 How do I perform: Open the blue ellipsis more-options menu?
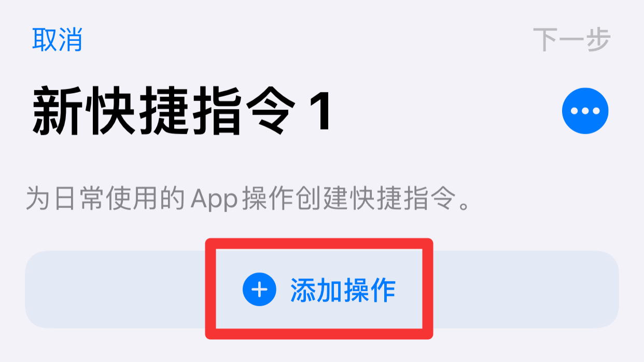pyautogui.click(x=585, y=111)
